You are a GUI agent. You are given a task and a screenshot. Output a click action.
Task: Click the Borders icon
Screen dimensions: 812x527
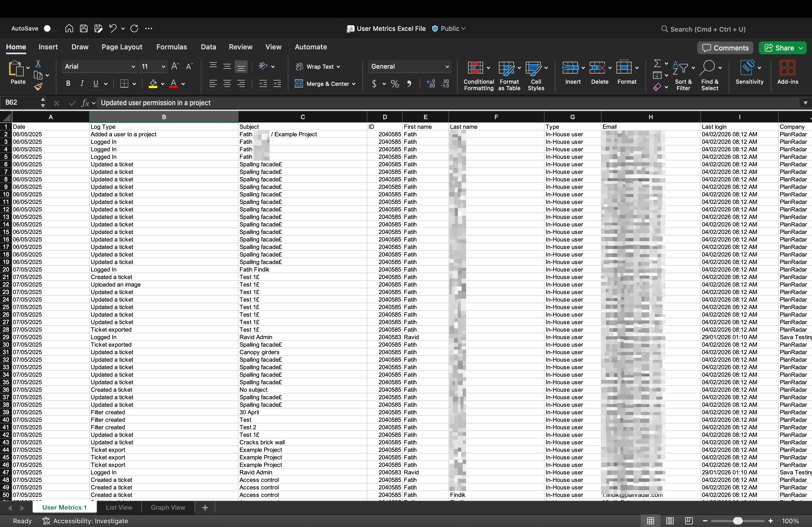[x=124, y=83]
